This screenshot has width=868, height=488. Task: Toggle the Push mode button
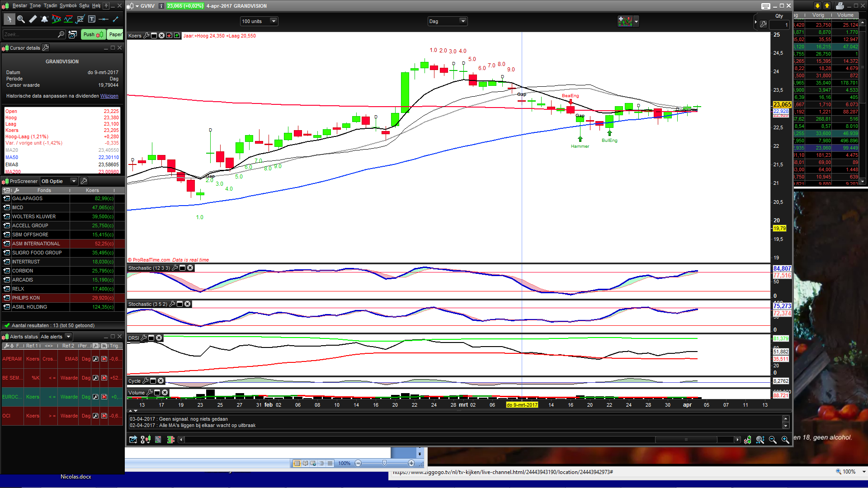click(93, 34)
